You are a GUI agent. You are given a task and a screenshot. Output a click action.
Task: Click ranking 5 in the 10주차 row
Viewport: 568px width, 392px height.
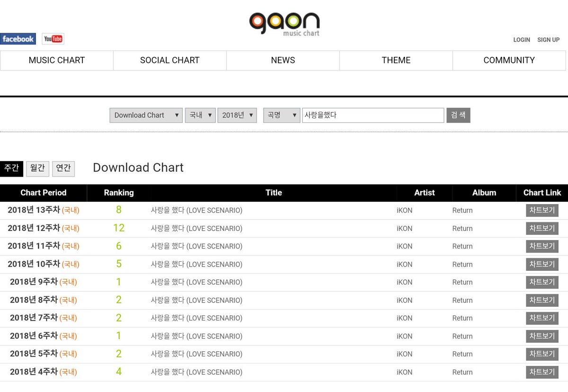click(119, 264)
